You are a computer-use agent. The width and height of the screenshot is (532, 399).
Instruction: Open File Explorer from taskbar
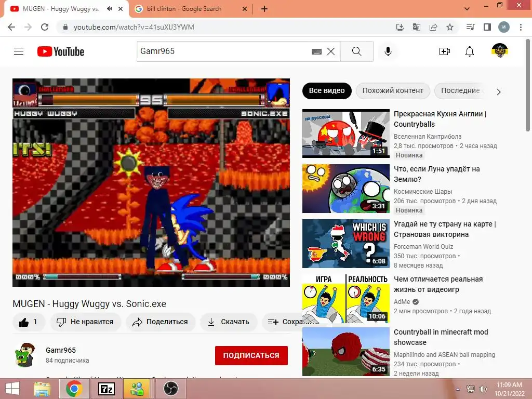coord(42,389)
